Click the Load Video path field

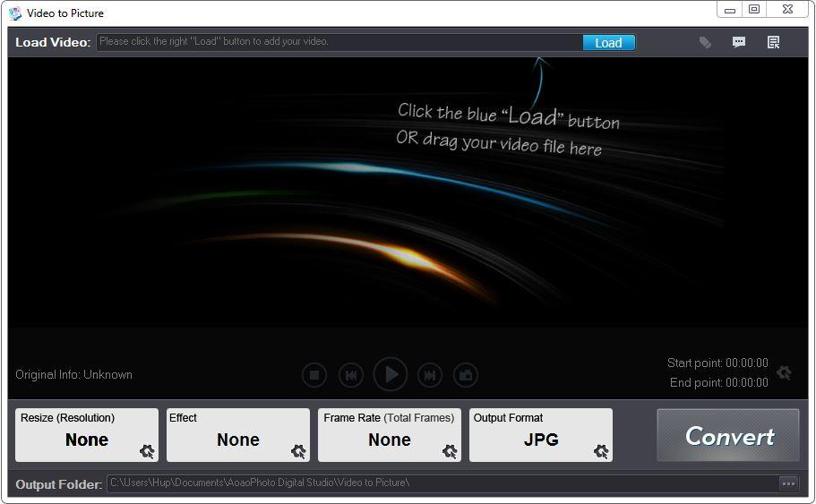click(339, 42)
